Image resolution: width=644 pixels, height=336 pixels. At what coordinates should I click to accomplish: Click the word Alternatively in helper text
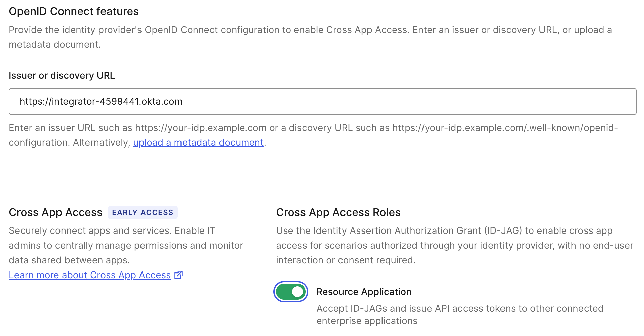(x=101, y=143)
